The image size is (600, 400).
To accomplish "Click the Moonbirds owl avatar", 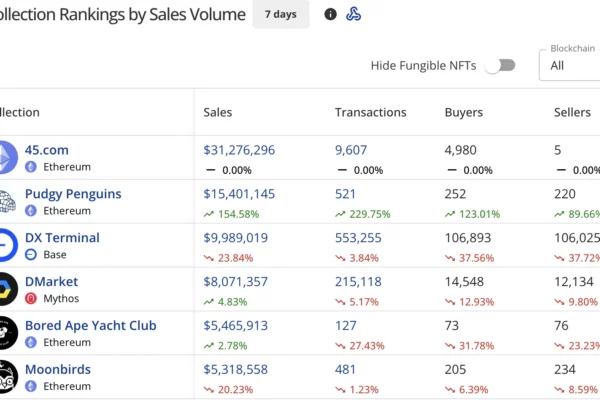I will pos(6,376).
